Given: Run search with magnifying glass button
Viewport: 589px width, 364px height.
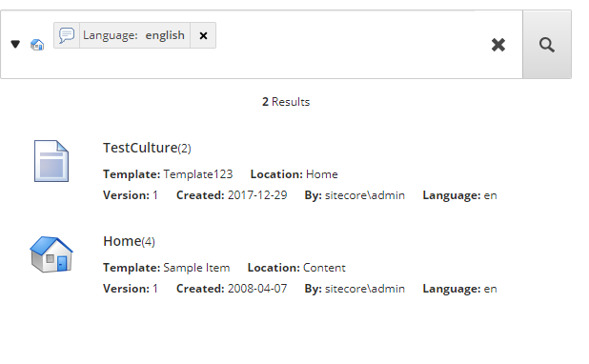Looking at the screenshot, I should (x=547, y=45).
